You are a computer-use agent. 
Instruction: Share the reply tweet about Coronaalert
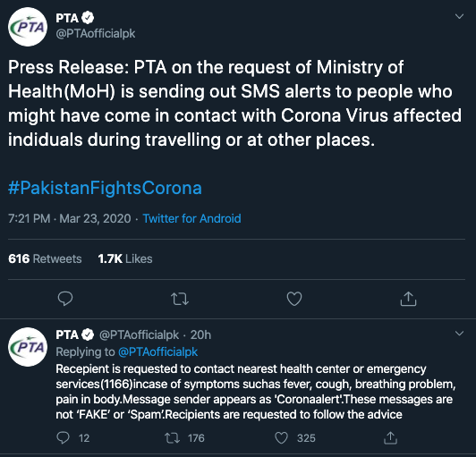tap(390, 438)
